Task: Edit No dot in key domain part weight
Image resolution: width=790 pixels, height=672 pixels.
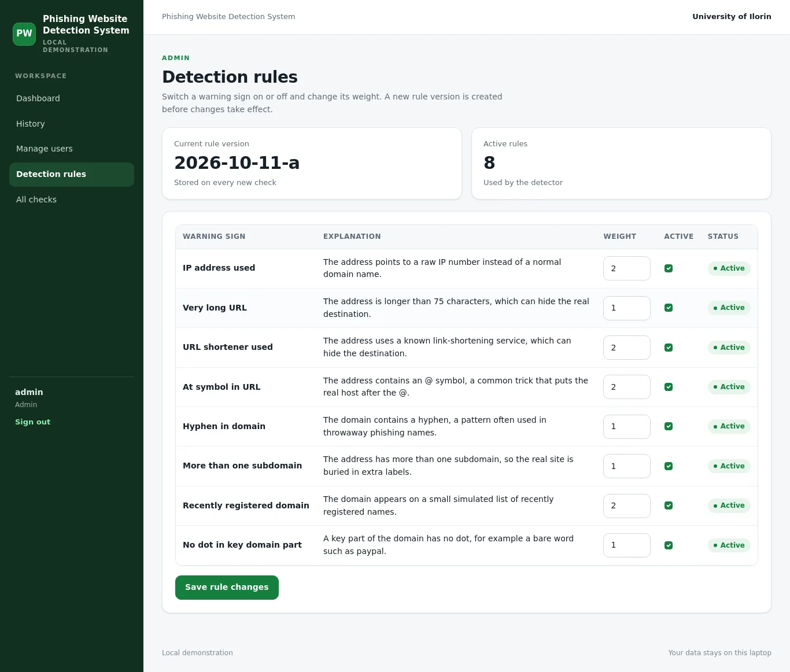Action: 627,545
